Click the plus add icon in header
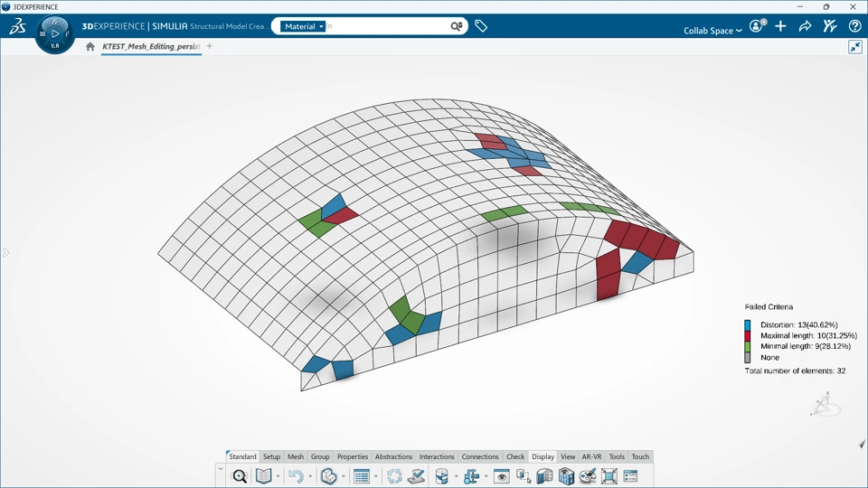Viewport: 868px width, 488px height. [780, 26]
